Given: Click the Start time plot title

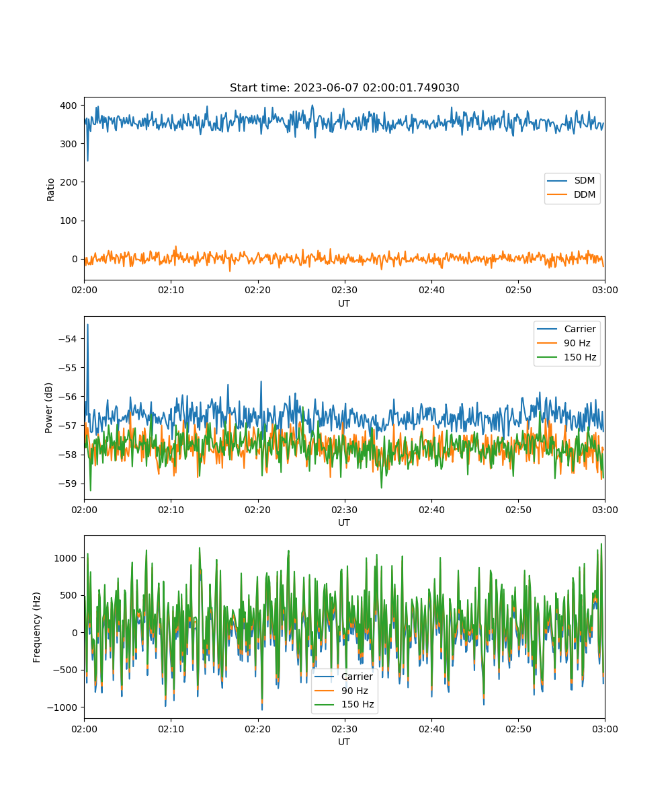Looking at the screenshot, I should 344,88.
